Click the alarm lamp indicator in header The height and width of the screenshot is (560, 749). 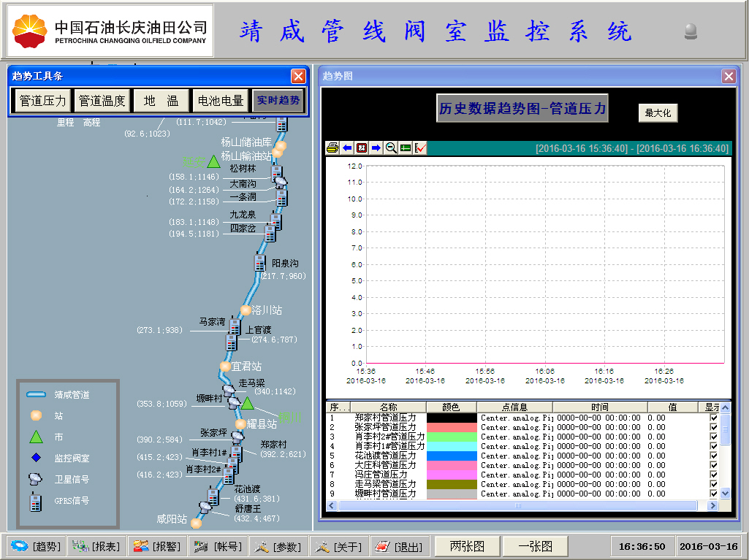(x=691, y=31)
